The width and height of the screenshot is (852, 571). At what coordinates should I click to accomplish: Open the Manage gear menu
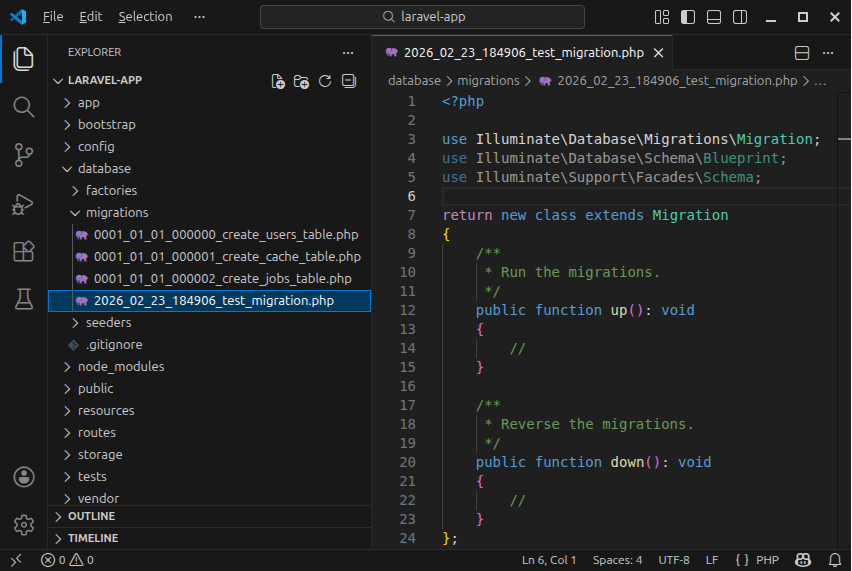tap(23, 525)
